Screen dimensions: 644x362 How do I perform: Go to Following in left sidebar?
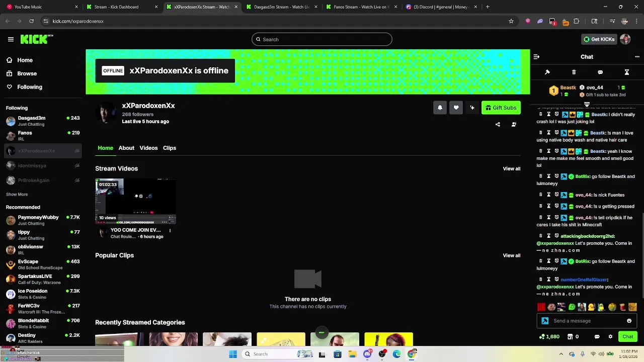[24, 87]
